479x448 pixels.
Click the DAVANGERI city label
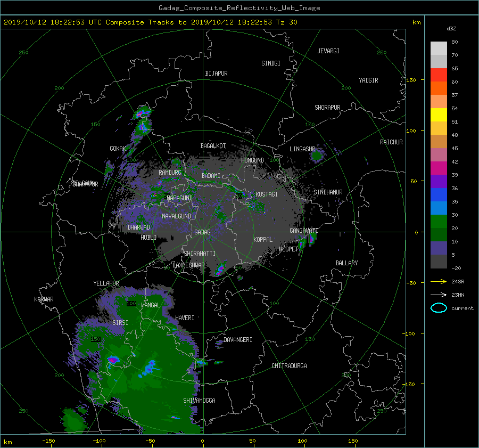[238, 340]
